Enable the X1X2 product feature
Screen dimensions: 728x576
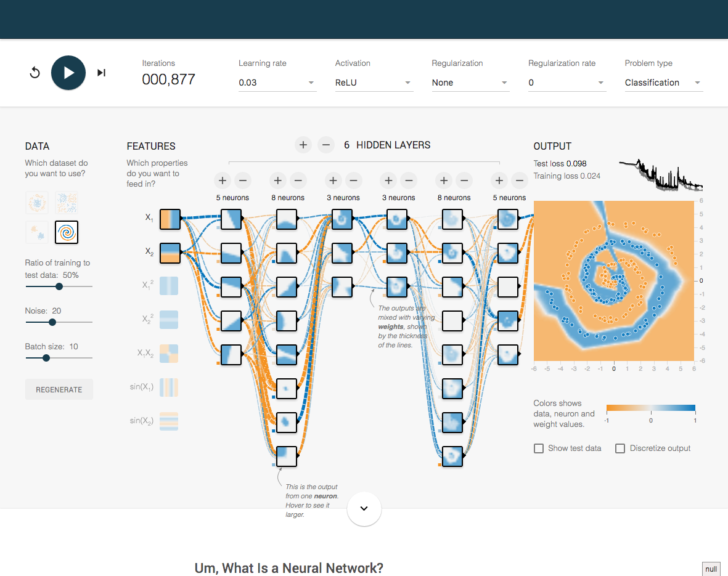point(169,354)
